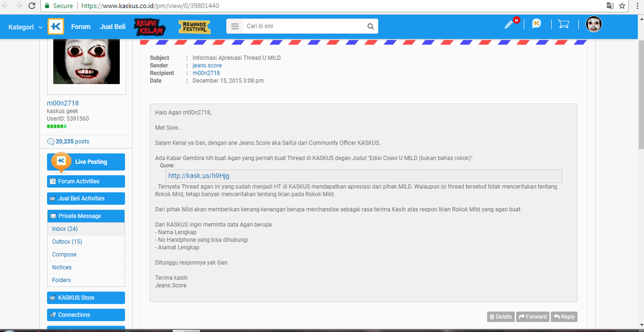Click the 'Halo Agan m00n2718,' greeting

pyautogui.click(x=183, y=112)
